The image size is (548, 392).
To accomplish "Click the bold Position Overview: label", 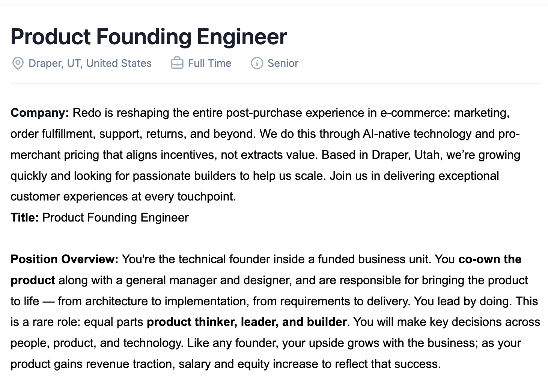I will click(65, 259).
